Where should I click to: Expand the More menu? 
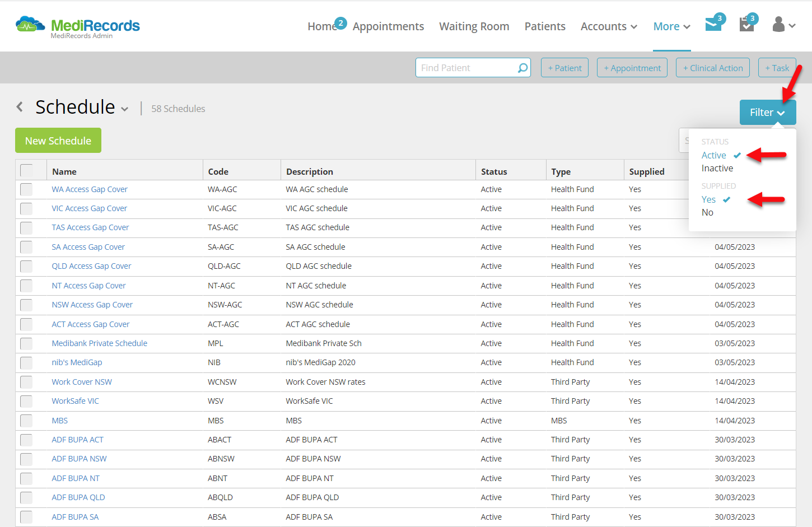[671, 26]
